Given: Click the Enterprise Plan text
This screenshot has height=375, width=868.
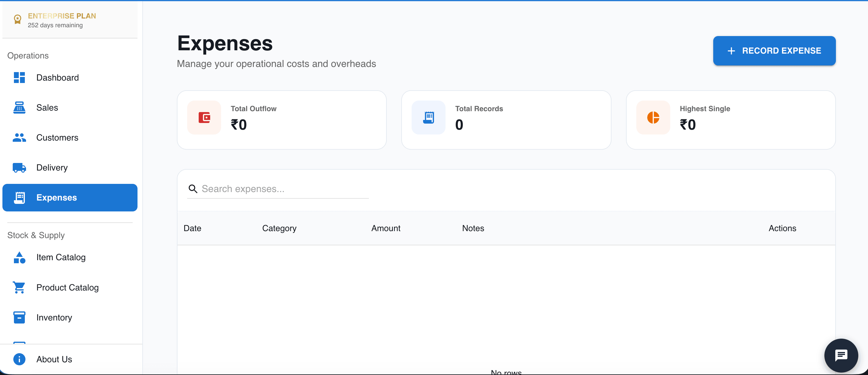Looking at the screenshot, I should pos(62,16).
